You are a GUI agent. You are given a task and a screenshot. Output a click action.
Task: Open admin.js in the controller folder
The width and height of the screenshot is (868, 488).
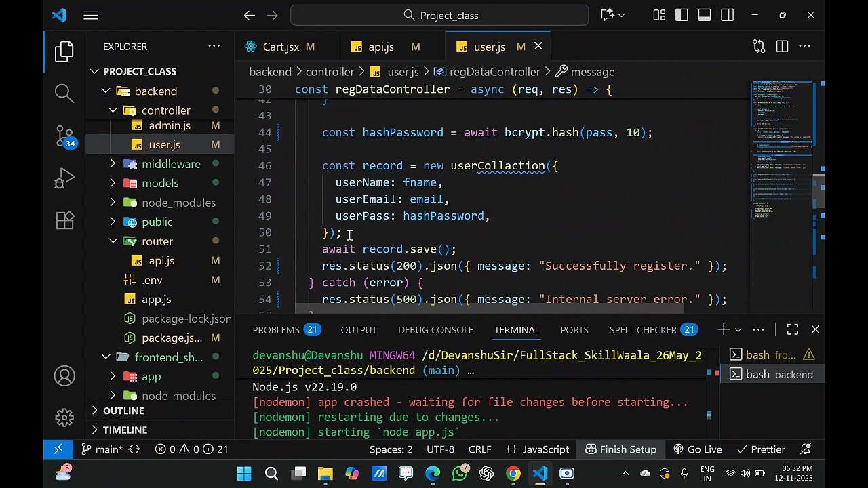coord(160,125)
